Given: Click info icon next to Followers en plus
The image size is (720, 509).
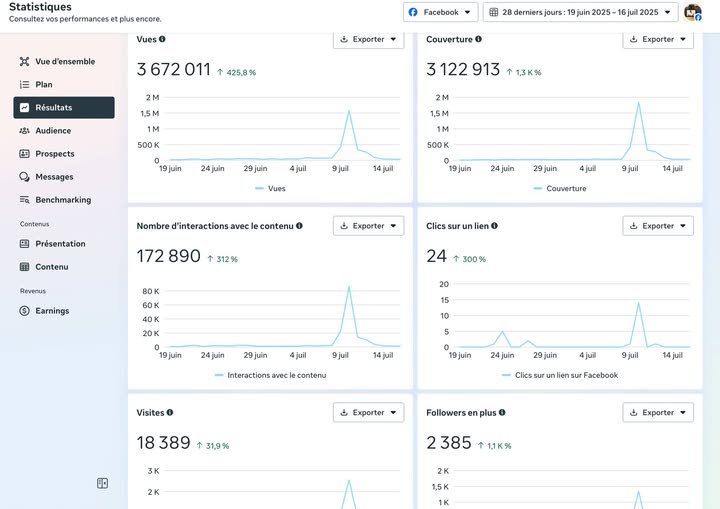Looking at the screenshot, I should coord(502,412).
